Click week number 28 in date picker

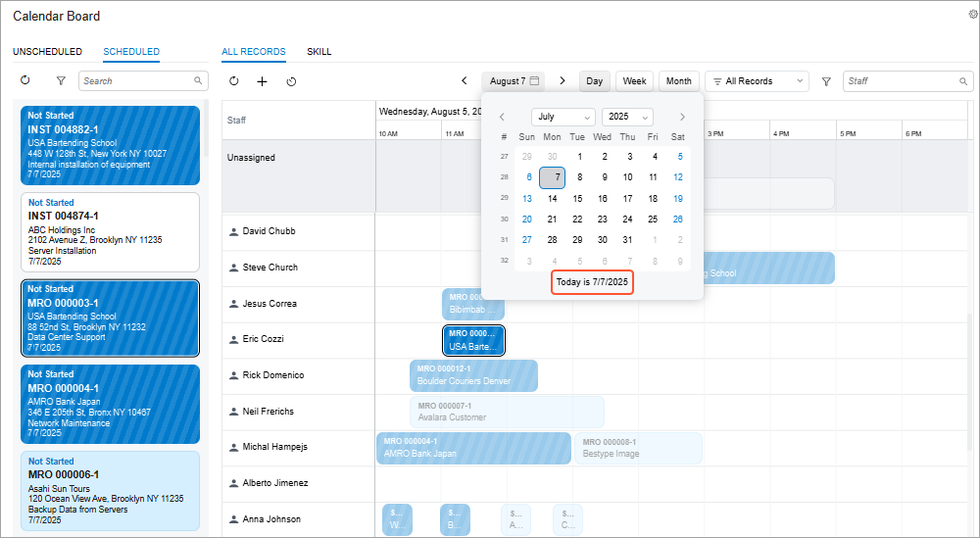pos(505,177)
